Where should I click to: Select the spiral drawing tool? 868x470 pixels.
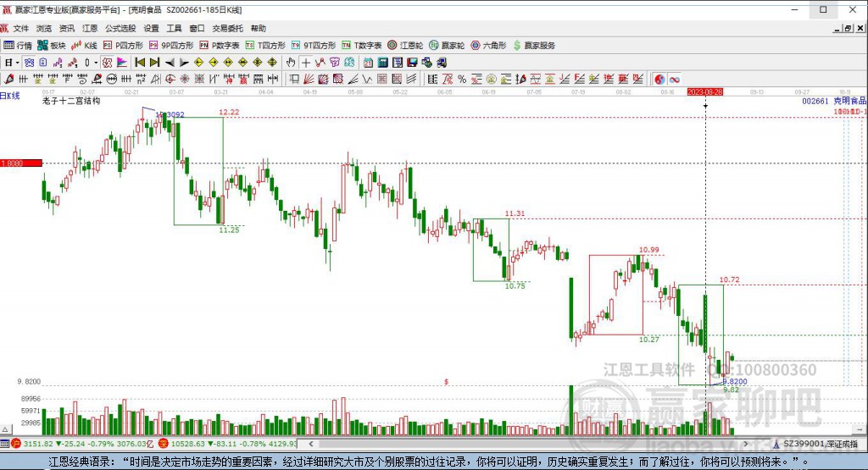82,79
